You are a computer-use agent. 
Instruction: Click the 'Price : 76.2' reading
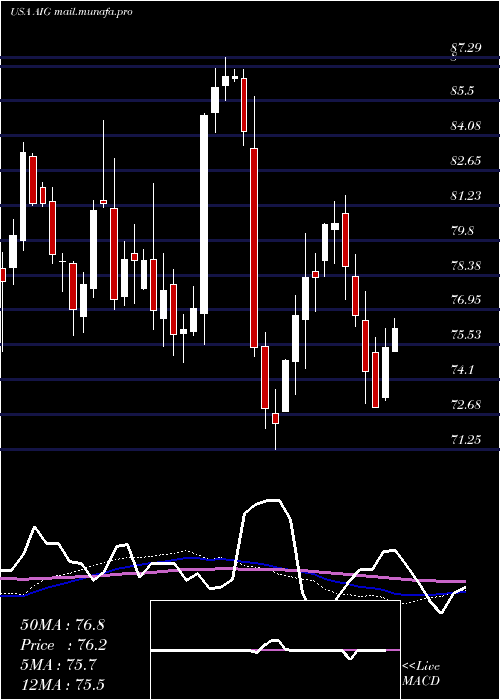64,645
